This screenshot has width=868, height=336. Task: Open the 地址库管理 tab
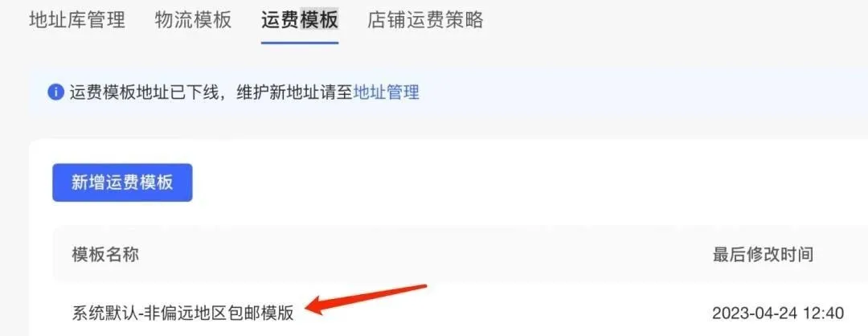[77, 20]
